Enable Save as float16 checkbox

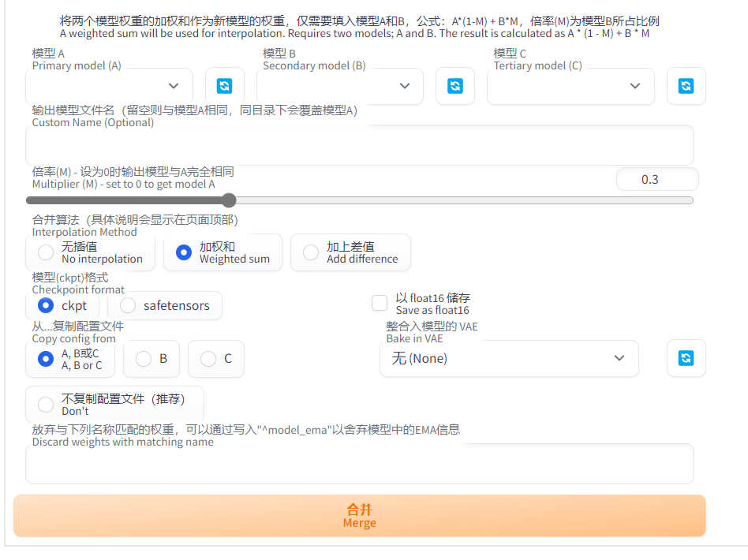click(380, 303)
